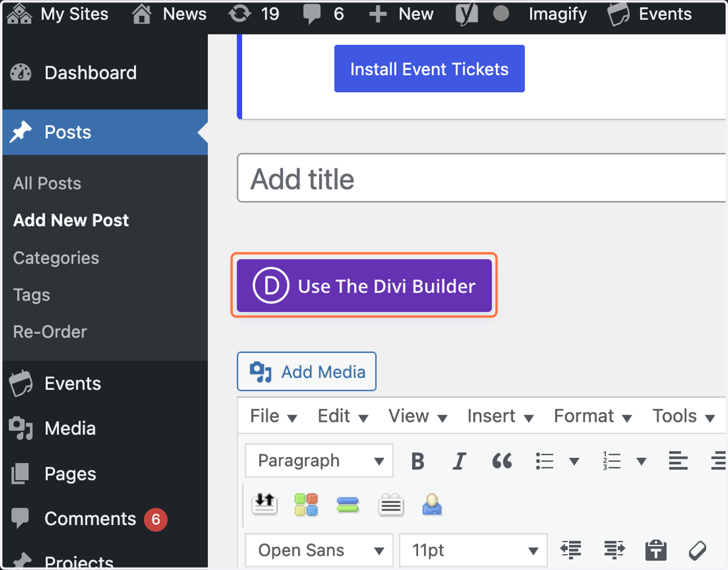
Task: Click the up-down arrows shortcode icon
Action: pos(265,504)
